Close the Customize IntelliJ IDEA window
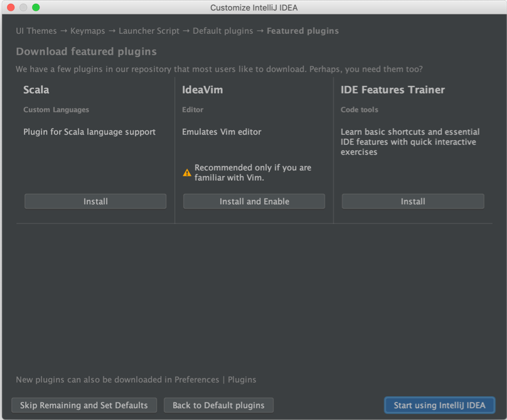This screenshot has height=420, width=507. tap(11, 8)
